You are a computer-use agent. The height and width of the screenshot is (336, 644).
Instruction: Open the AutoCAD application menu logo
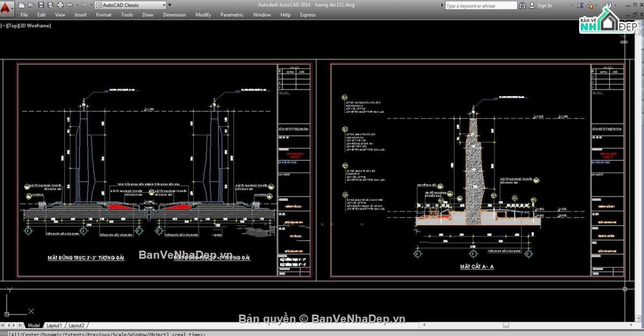pos(8,8)
